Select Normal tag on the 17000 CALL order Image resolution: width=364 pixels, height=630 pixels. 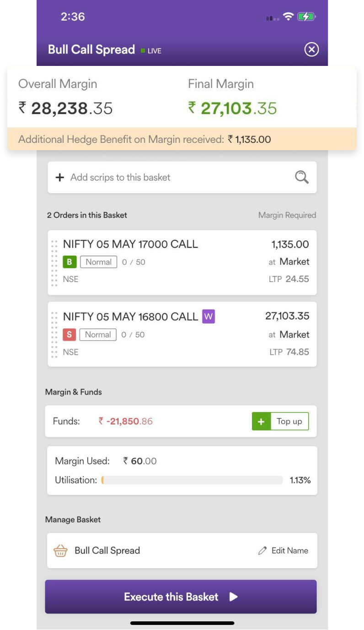[98, 262]
